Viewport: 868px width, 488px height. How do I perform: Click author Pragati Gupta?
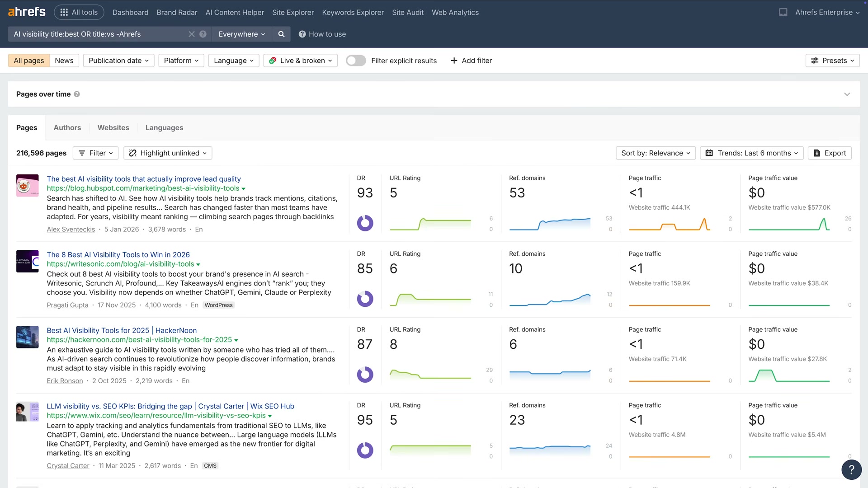[x=67, y=305]
